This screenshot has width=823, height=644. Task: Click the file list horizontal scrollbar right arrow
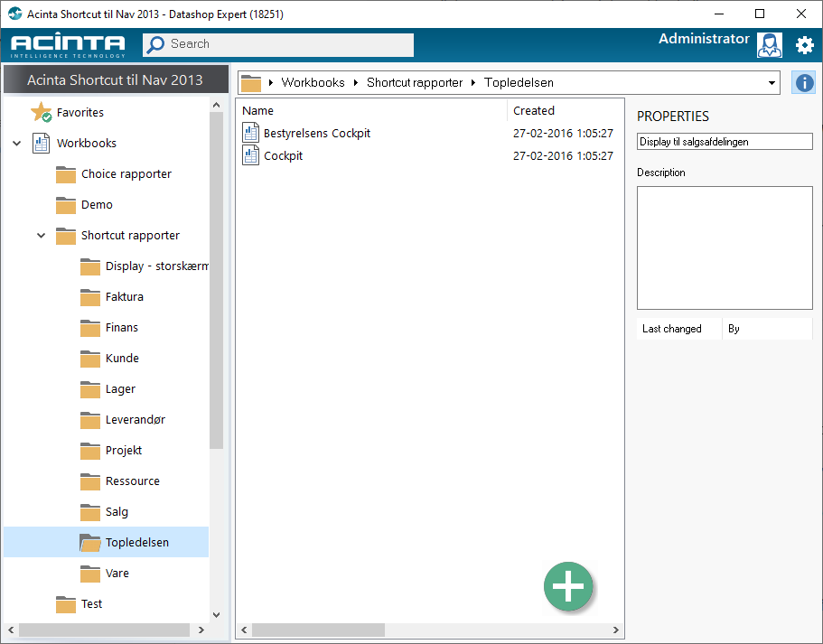[616, 630]
